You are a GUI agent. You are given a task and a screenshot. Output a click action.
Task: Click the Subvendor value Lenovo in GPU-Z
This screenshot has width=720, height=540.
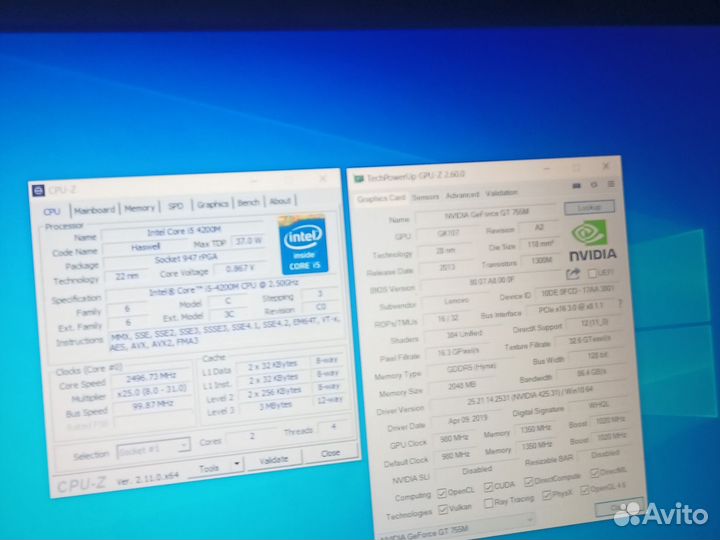(457, 301)
